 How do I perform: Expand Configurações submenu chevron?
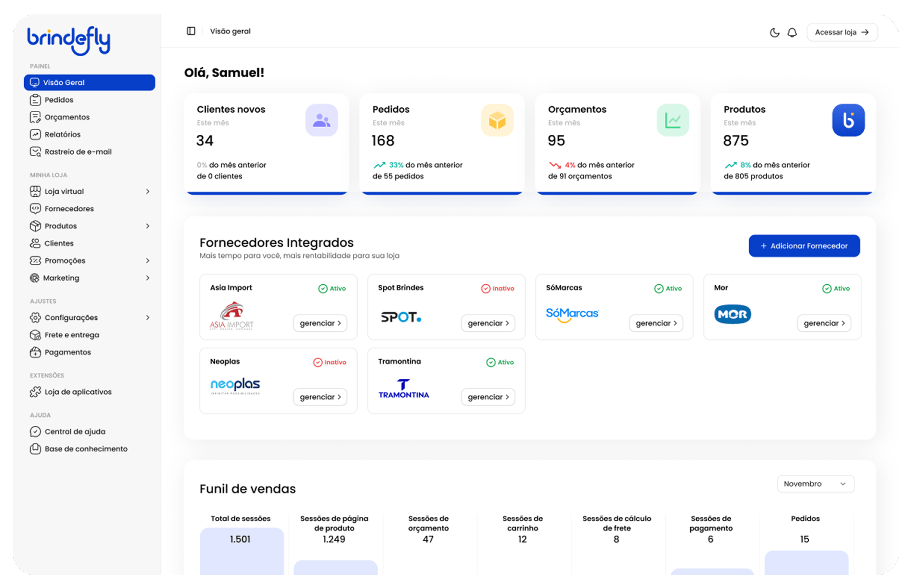coord(148,318)
